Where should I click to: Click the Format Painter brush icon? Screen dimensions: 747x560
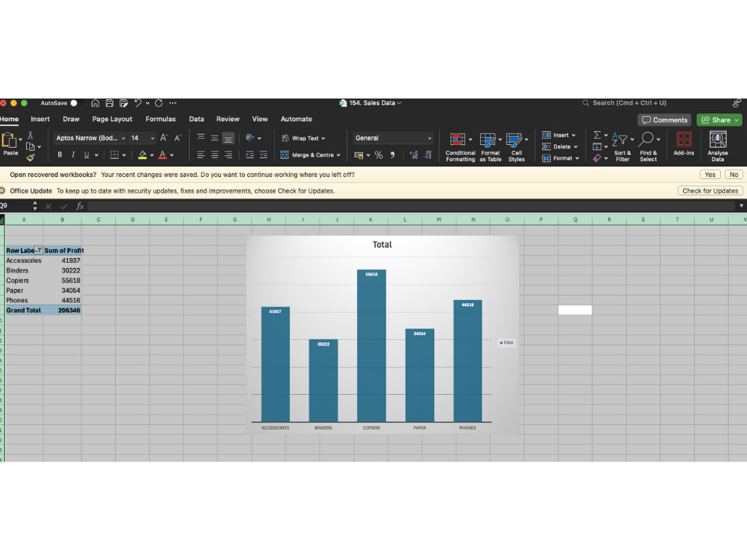click(31, 158)
